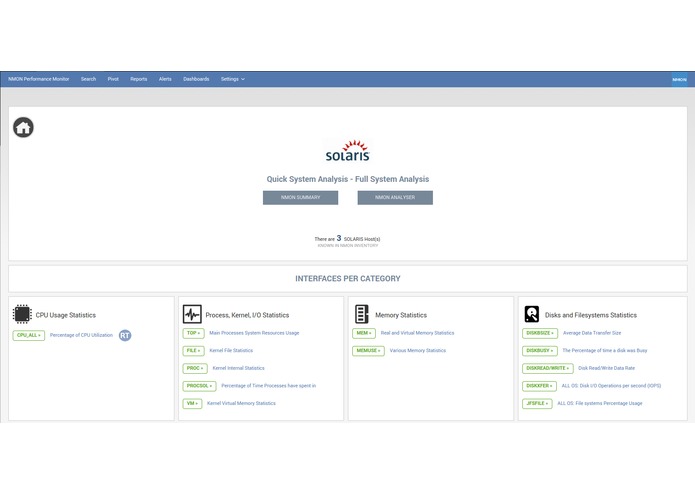Open the MEM dropdown
The height and width of the screenshot is (494, 695).
(364, 333)
